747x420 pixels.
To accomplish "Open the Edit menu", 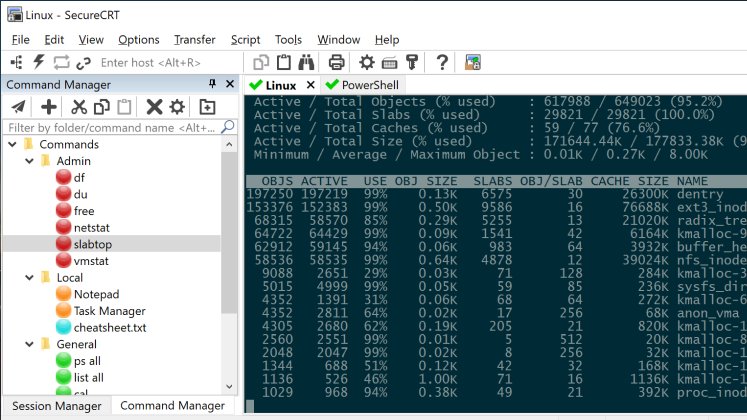I will click(x=54, y=40).
